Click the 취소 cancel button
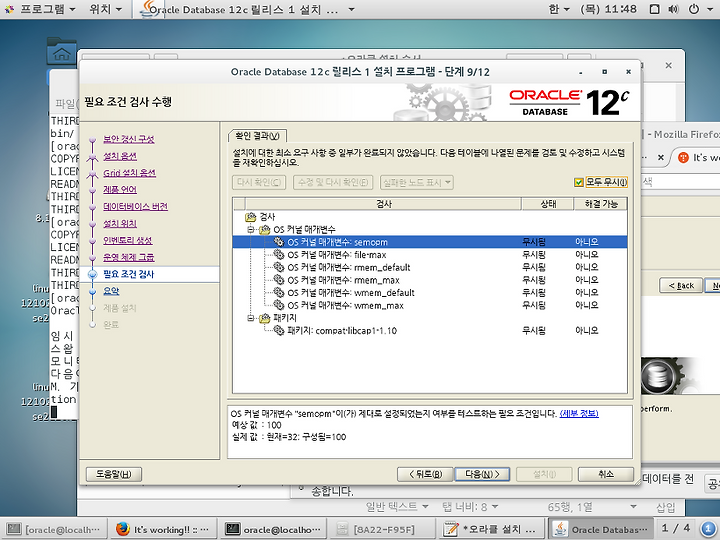The image size is (720, 540). pyautogui.click(x=606, y=474)
